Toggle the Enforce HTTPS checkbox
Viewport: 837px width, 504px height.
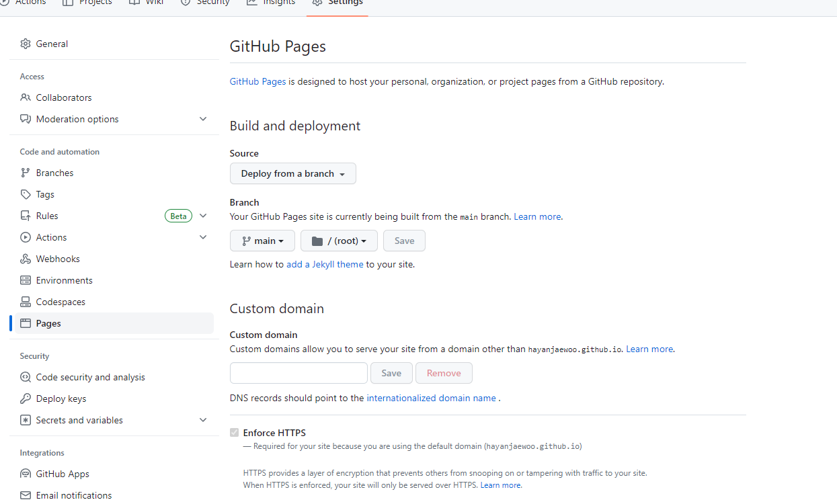[234, 433]
